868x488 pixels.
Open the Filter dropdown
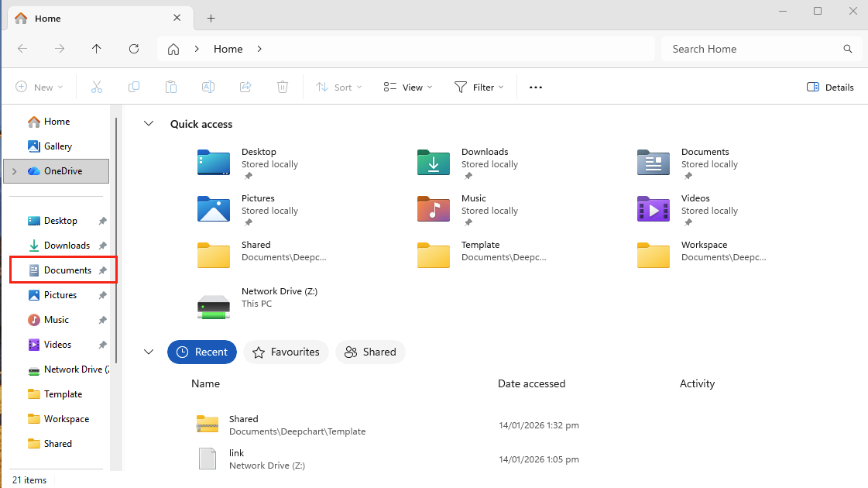click(x=479, y=88)
